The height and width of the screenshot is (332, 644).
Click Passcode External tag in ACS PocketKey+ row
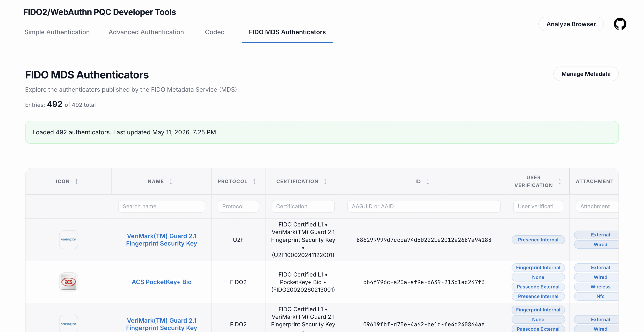538,287
